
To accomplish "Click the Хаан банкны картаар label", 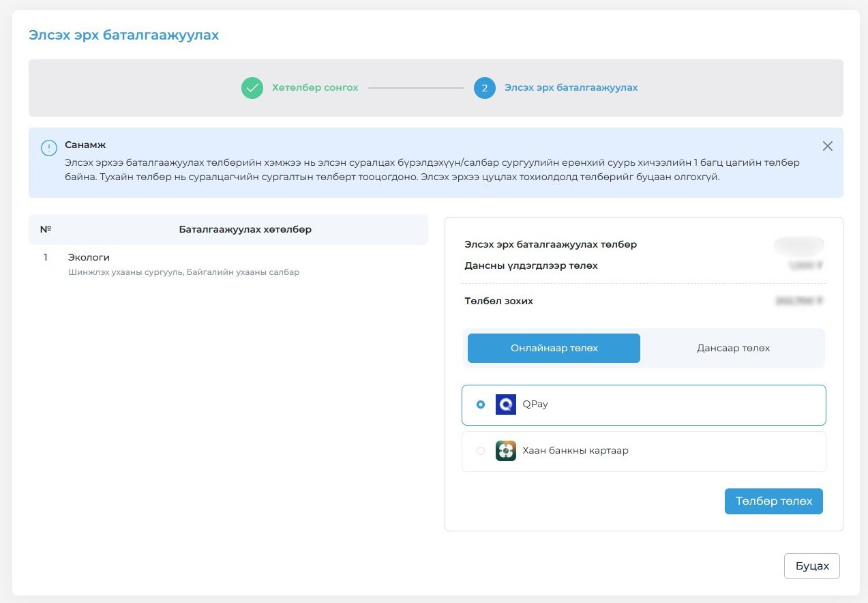I will coord(575,451).
